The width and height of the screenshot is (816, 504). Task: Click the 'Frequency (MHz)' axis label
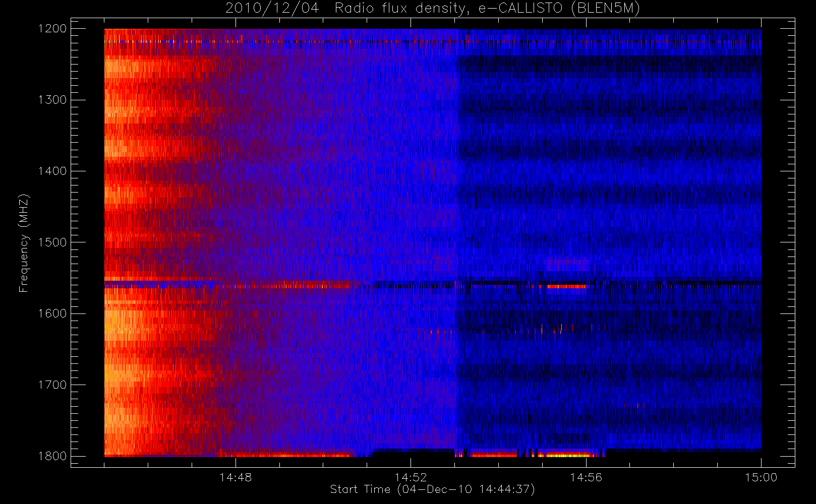click(24, 243)
